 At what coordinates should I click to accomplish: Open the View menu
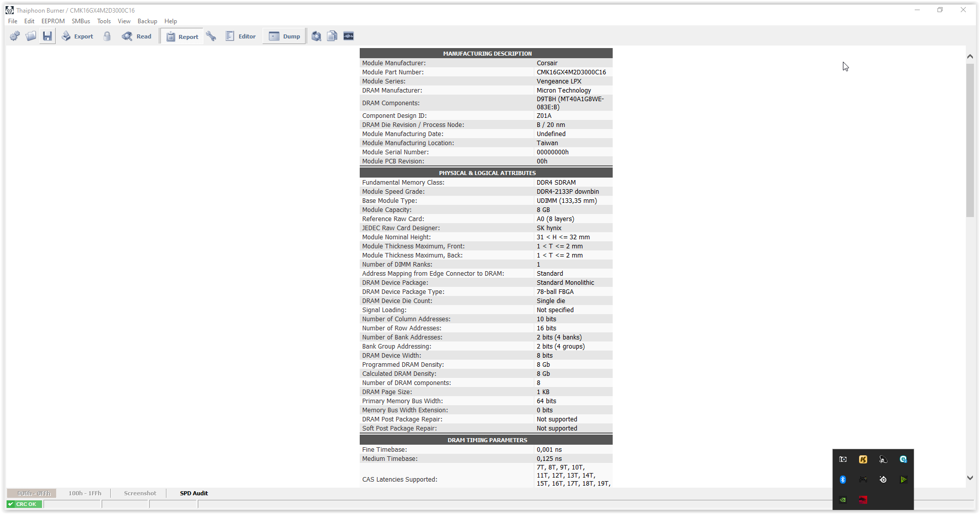124,21
